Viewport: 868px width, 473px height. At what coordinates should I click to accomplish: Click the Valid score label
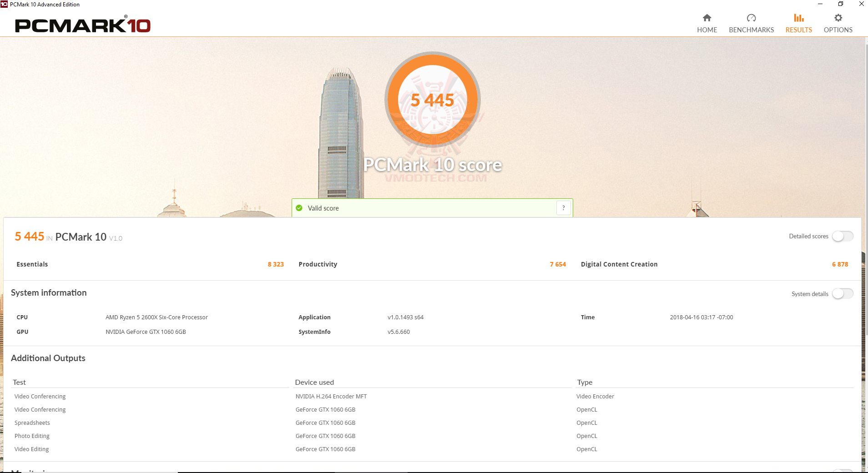pyautogui.click(x=323, y=208)
